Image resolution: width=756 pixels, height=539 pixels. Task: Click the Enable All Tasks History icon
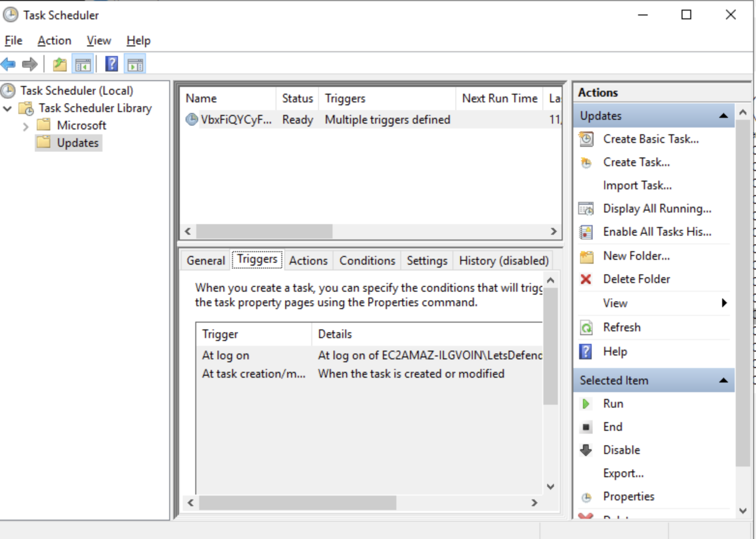tap(586, 232)
